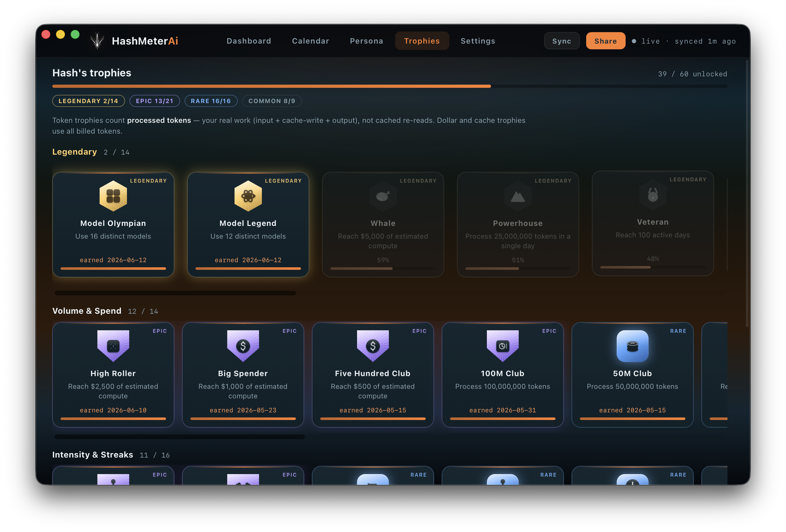The width and height of the screenshot is (786, 532).
Task: Click the Big Spender dollar badge icon
Action: tap(243, 346)
